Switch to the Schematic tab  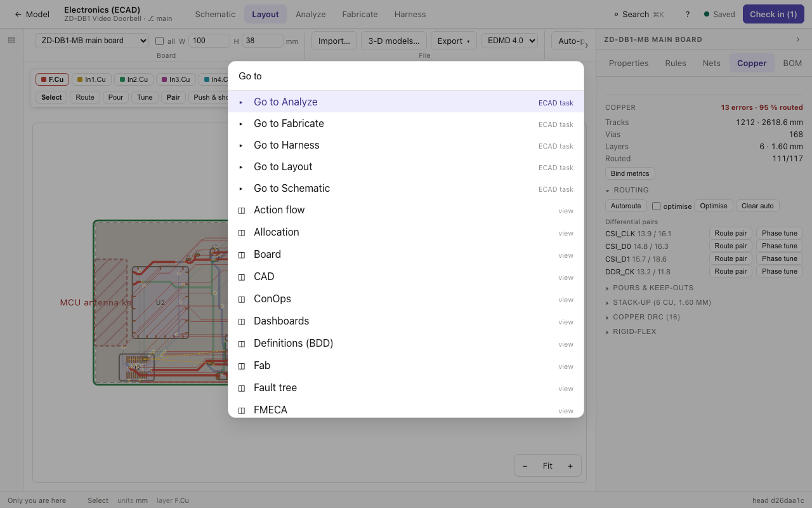point(215,14)
